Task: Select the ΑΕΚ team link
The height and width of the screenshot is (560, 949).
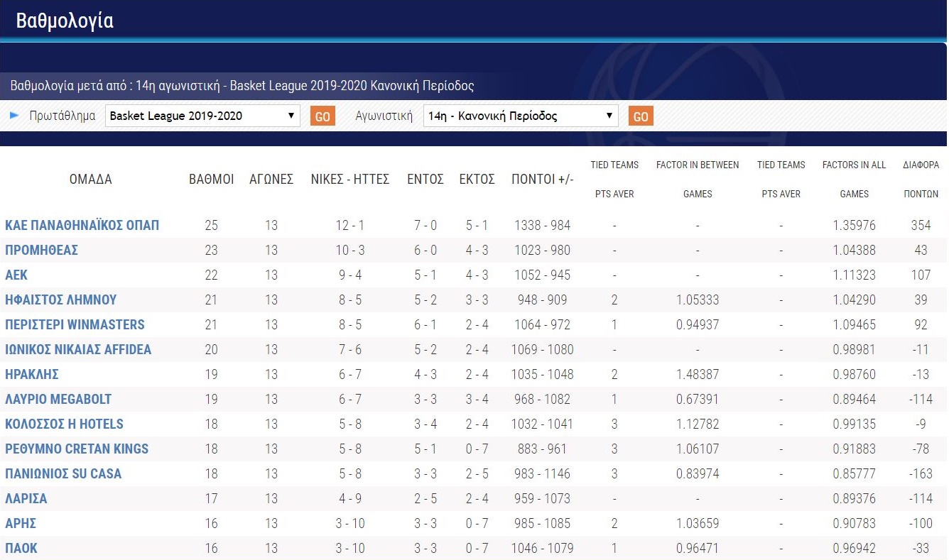Action: pyautogui.click(x=16, y=275)
